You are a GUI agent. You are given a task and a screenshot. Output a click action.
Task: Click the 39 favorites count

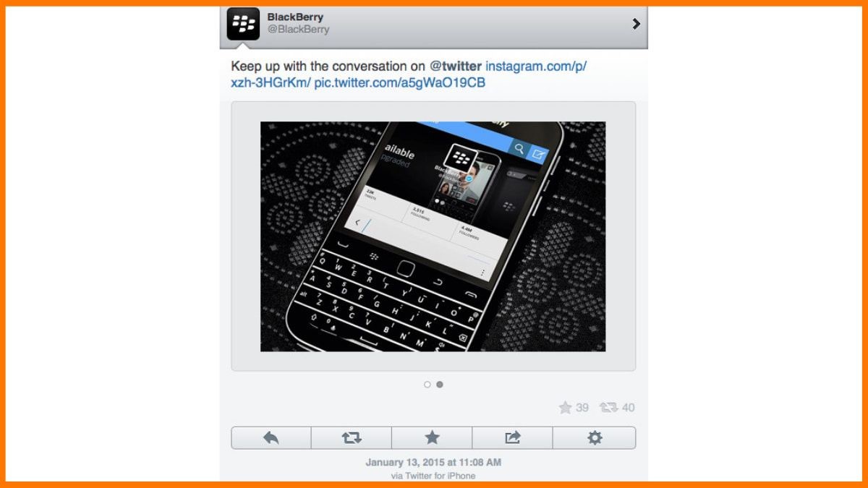[582, 408]
